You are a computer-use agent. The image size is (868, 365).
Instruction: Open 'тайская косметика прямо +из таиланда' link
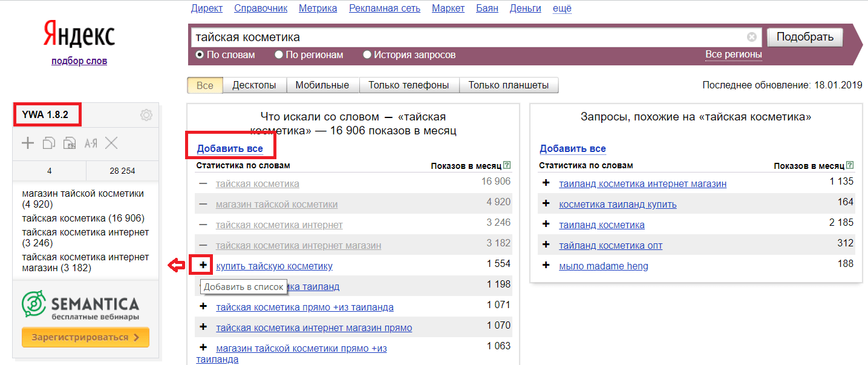pos(305,307)
